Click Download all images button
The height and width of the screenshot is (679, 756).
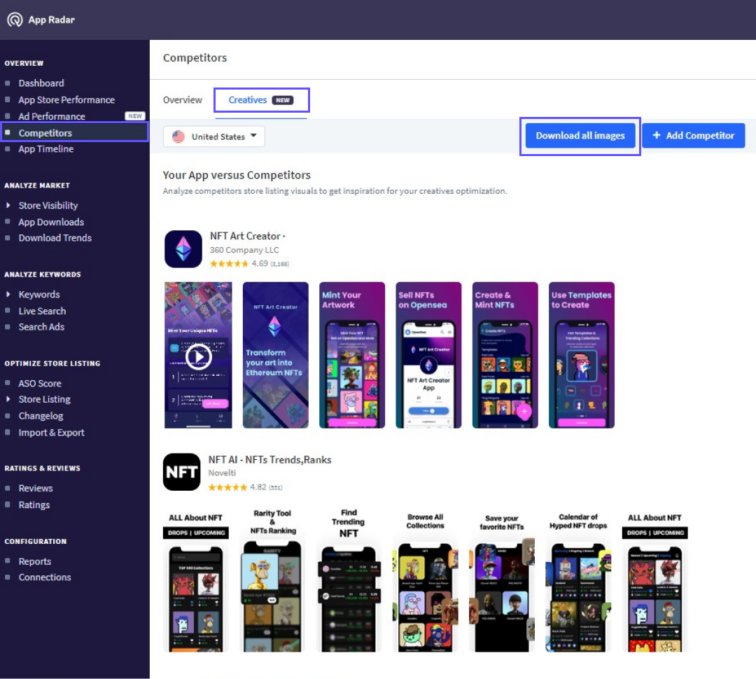click(580, 136)
